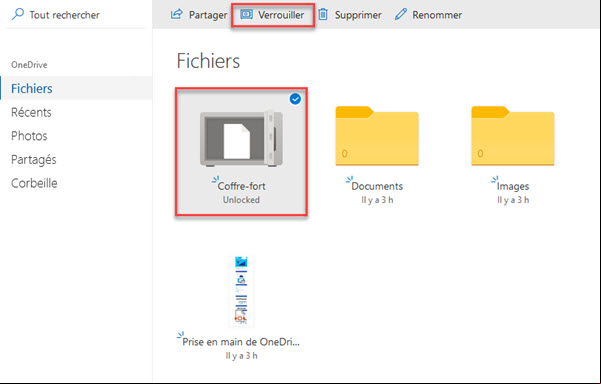Open the Prise en main de OneDrive thumbnail
601x384 pixels.
[241, 291]
